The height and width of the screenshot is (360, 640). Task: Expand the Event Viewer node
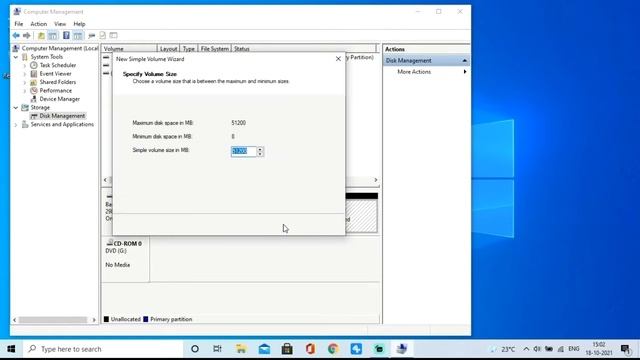pyautogui.click(x=24, y=74)
